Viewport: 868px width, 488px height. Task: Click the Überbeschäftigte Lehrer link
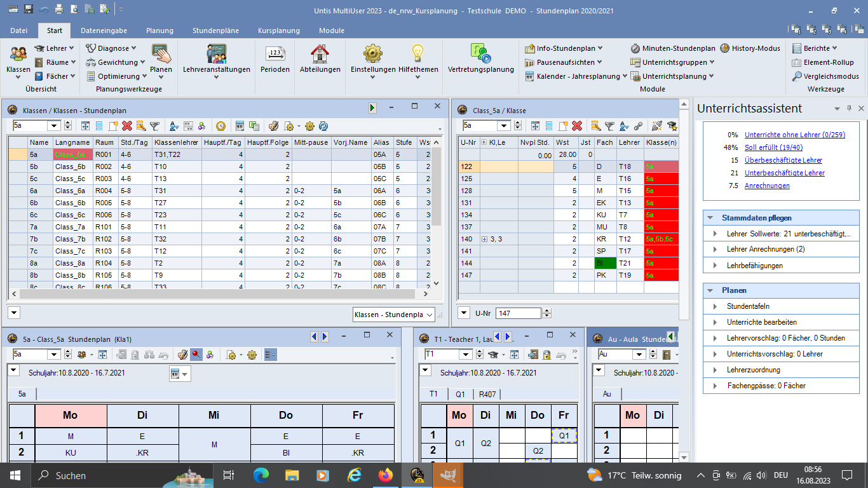[783, 160]
